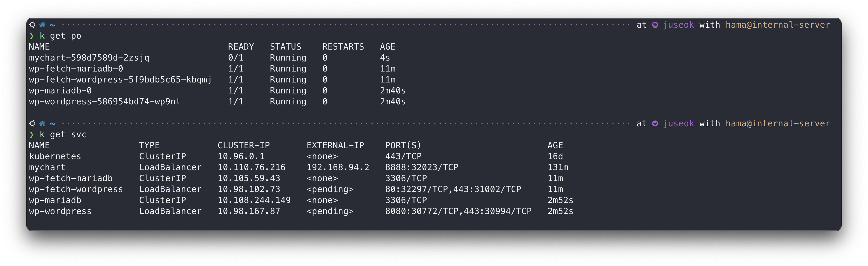The width and height of the screenshot is (868, 266).
Task: Click the Ubuntu logo icon above 'k get po'
Action: [32, 25]
